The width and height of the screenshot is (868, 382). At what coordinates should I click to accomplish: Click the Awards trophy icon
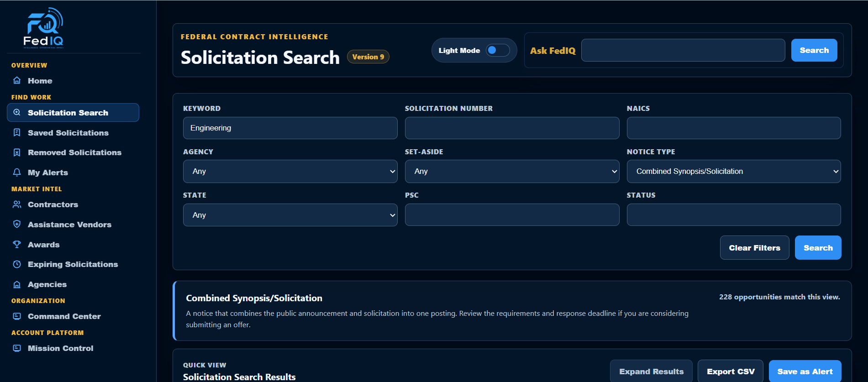(x=17, y=245)
